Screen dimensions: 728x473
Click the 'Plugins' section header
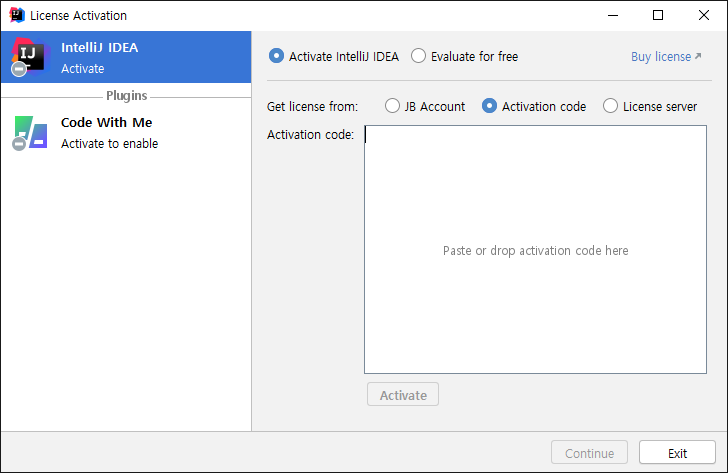[x=126, y=96]
